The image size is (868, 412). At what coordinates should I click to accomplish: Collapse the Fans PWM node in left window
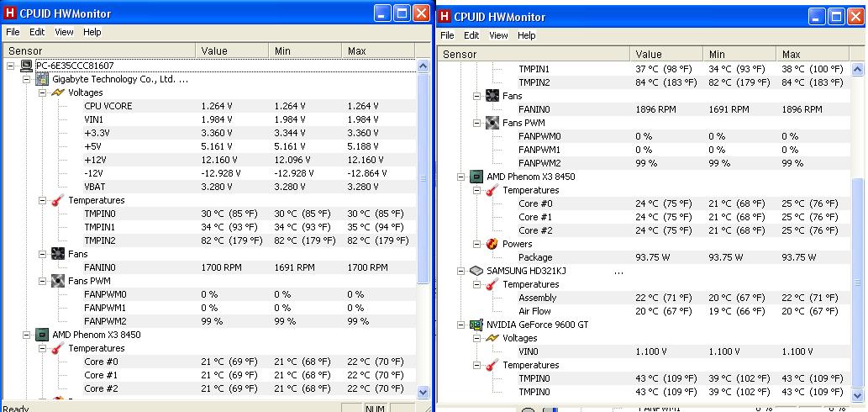[x=43, y=281]
